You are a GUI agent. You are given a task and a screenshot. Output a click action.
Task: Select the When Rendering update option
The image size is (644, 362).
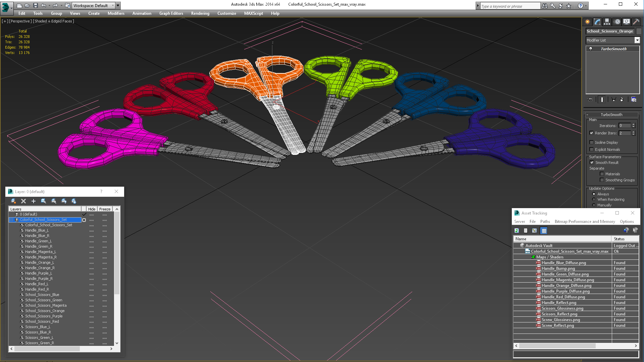[x=594, y=199]
